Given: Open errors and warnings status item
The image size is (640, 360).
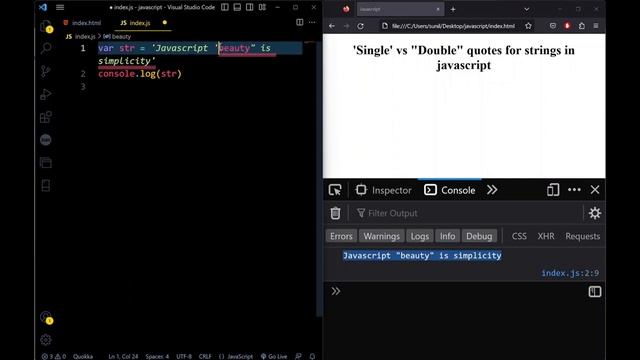Looking at the screenshot, I should [x=54, y=356].
